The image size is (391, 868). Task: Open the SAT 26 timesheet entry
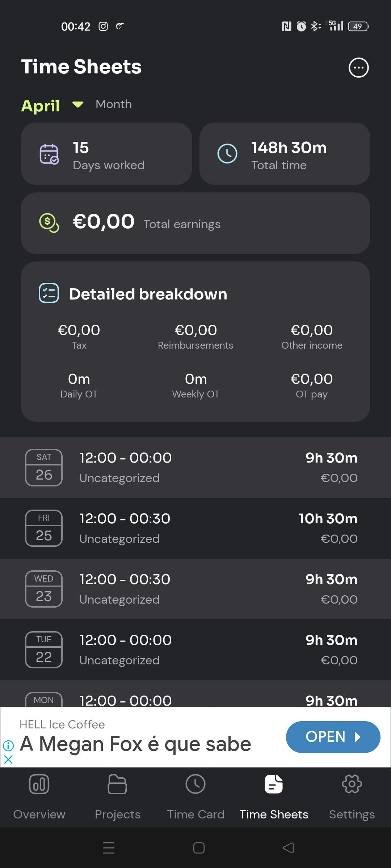[x=195, y=468]
